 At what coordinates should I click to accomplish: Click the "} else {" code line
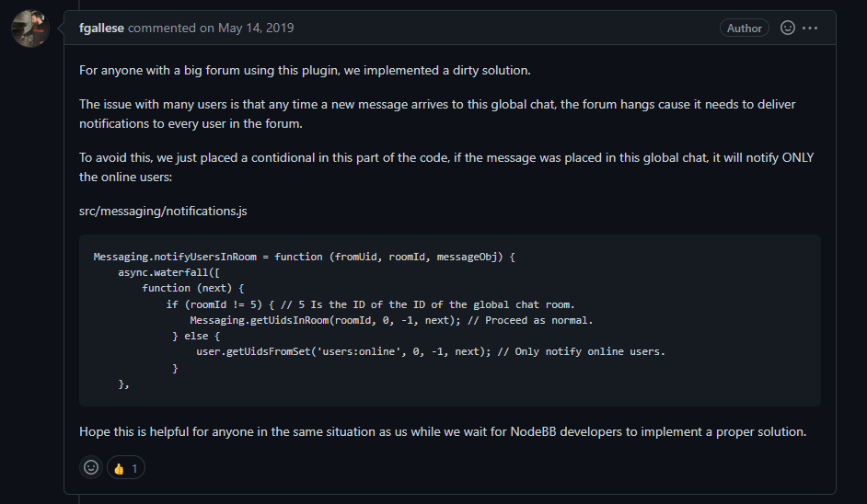click(197, 336)
